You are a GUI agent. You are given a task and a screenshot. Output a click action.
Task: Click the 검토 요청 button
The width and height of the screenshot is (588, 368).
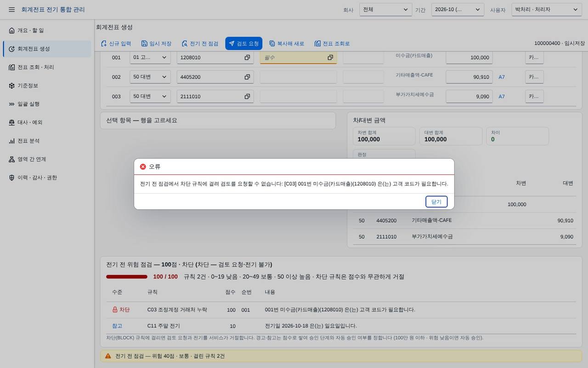click(243, 44)
